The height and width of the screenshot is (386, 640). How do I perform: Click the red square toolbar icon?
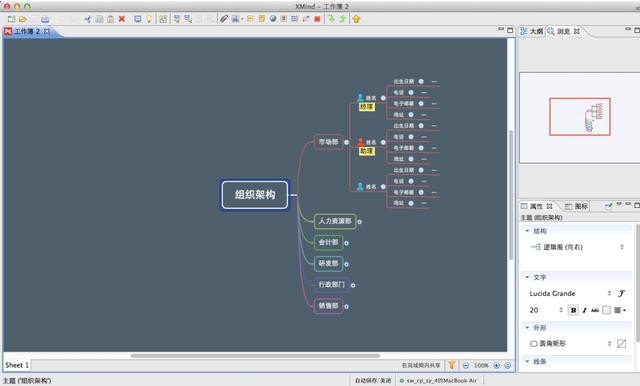pos(317,19)
